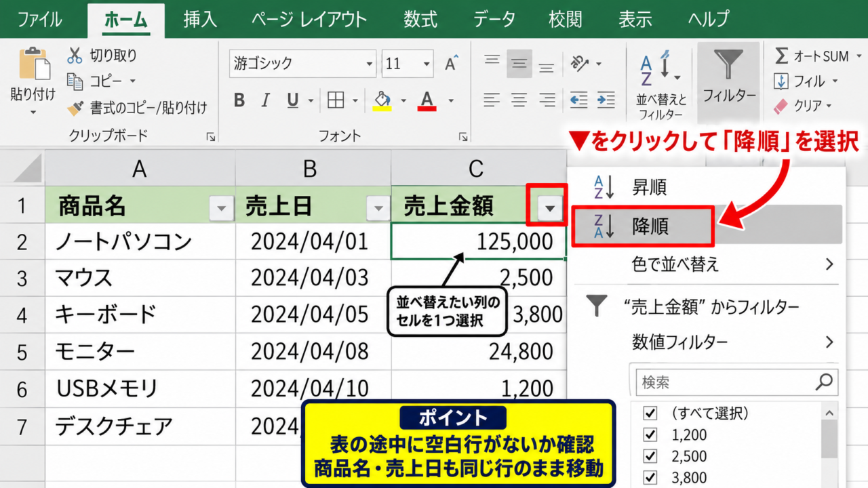This screenshot has height=488, width=868.
Task: Select the cell containing 125,000
Action: click(x=479, y=241)
